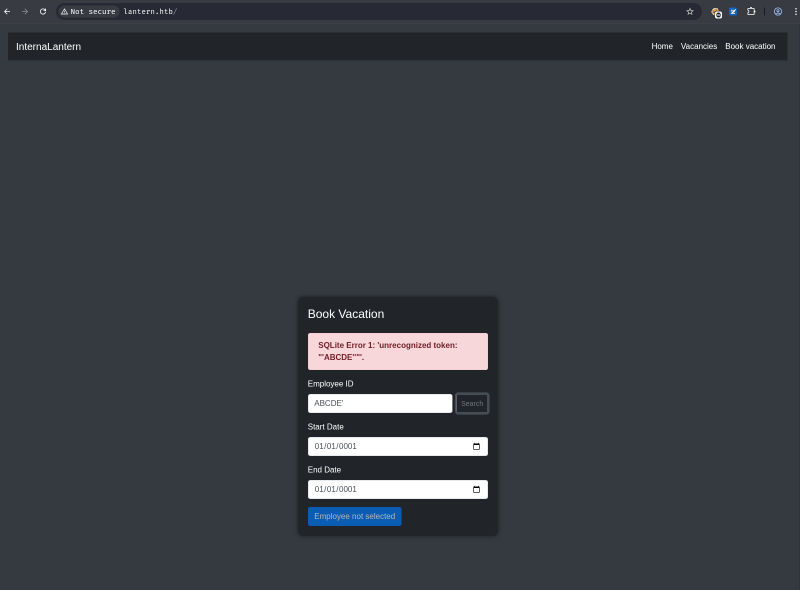
Task: Open the End Date calendar picker
Action: (x=476, y=489)
